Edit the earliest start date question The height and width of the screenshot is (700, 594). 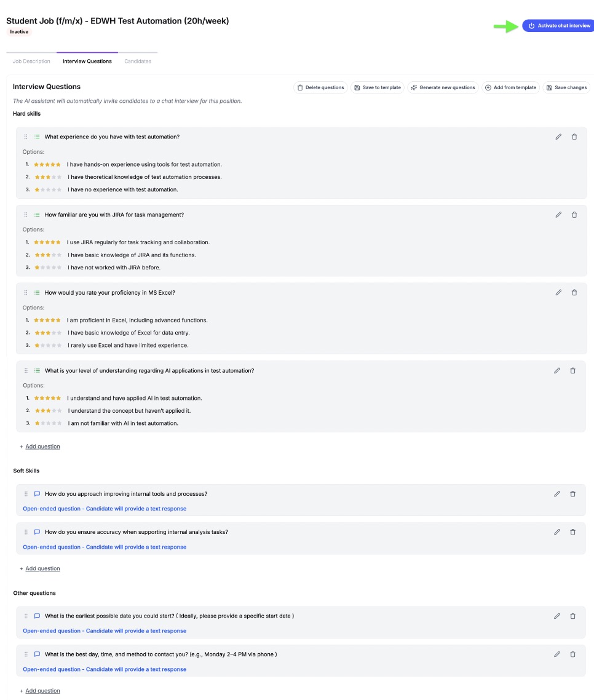(x=557, y=616)
